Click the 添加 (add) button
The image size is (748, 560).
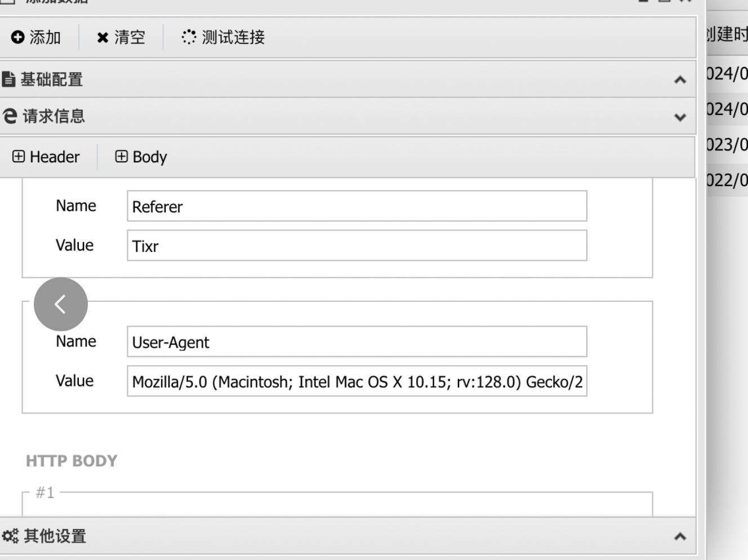[x=36, y=37]
